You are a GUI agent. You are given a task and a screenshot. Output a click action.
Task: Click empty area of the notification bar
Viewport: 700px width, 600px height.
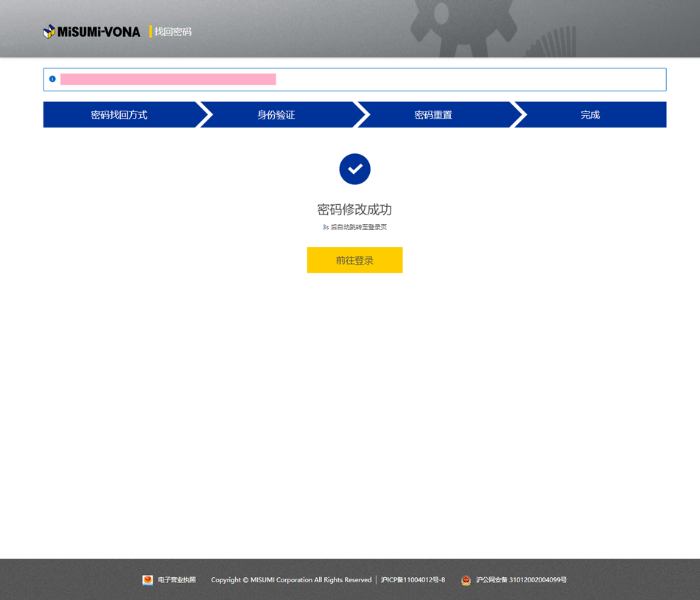(472, 79)
